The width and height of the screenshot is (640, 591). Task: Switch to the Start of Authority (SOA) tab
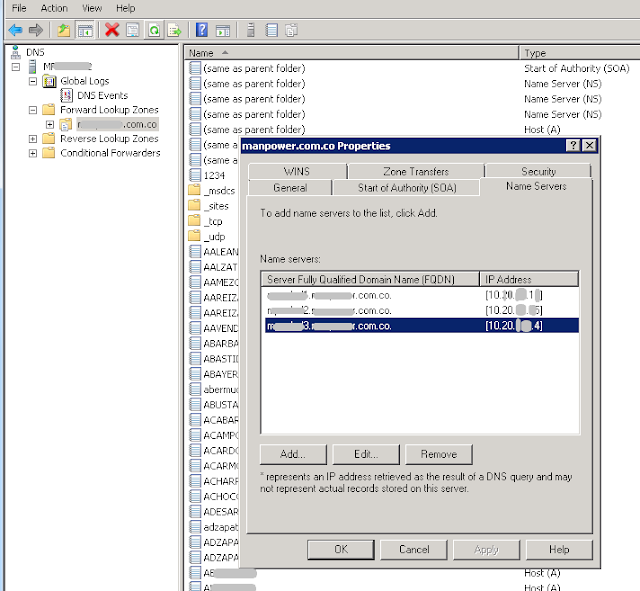pos(407,188)
